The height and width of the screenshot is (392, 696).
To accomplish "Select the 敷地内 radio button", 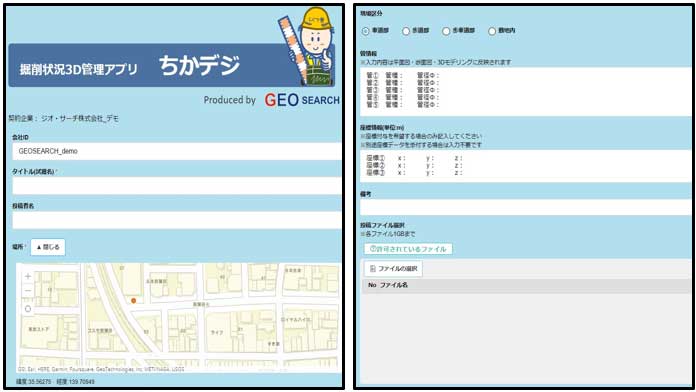I will 492,31.
